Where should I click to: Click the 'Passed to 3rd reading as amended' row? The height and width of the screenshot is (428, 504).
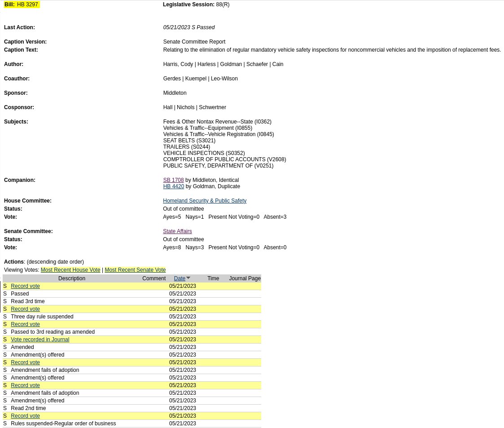point(132,332)
